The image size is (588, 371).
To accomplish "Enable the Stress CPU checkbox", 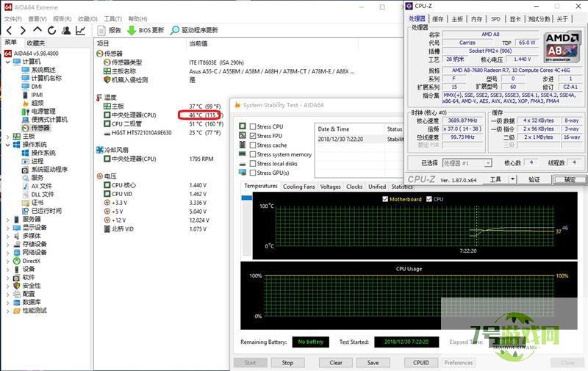I will click(x=253, y=126).
